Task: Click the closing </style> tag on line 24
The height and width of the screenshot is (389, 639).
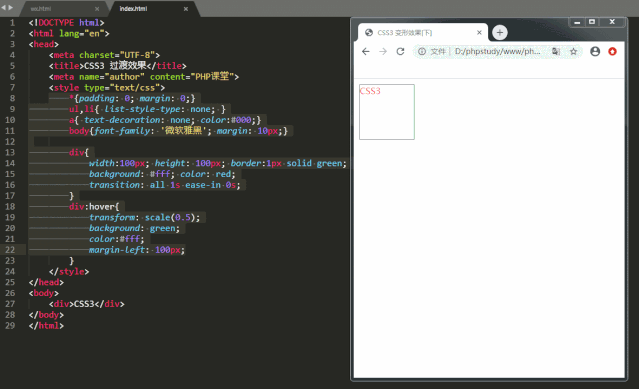Action: click(x=69, y=272)
